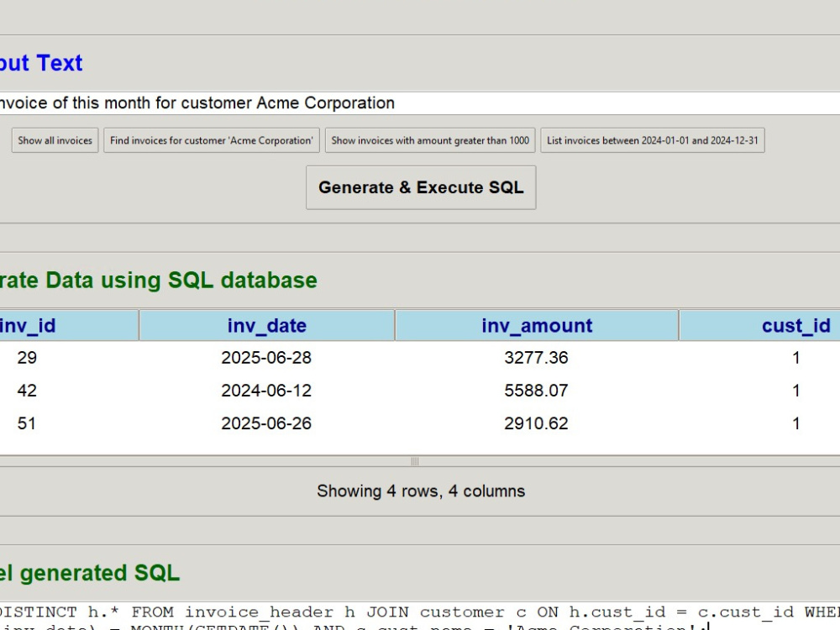The image size is (840, 630).
Task: Select the row with inv_id 29
Action: pos(420,357)
